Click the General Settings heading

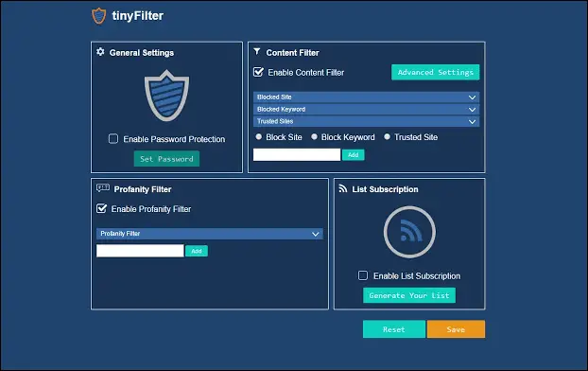pyautogui.click(x=142, y=53)
